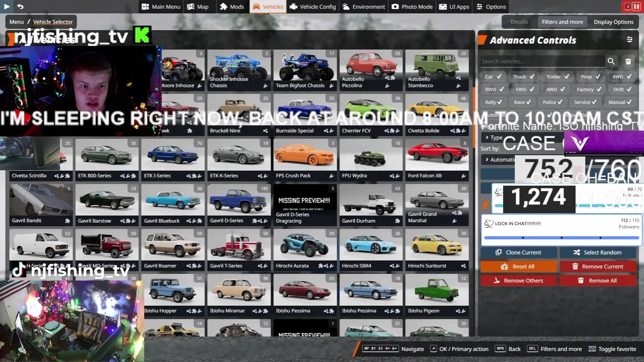Toggle the AWD filter checkbox
The height and width of the screenshot is (362, 644).
(x=555, y=89)
